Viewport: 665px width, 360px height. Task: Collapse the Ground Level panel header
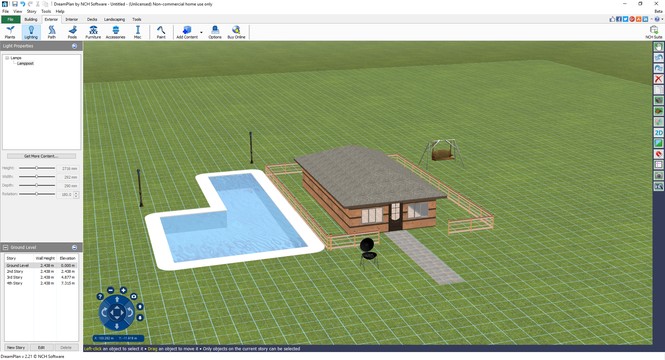(x=74, y=247)
